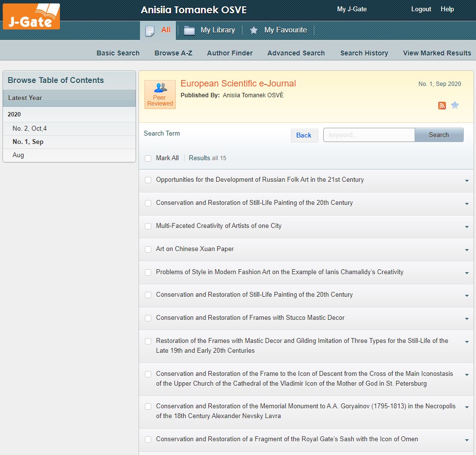Select issue No. 2, Oct in sidebar
The height and width of the screenshot is (455, 476).
[29, 129]
